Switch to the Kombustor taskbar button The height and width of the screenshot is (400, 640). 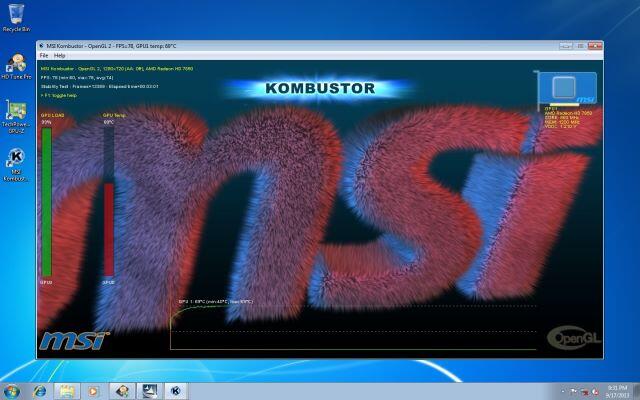tap(176, 391)
